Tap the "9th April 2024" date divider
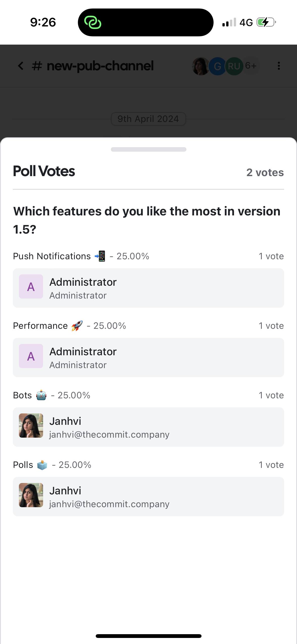The width and height of the screenshot is (297, 644). point(148,119)
